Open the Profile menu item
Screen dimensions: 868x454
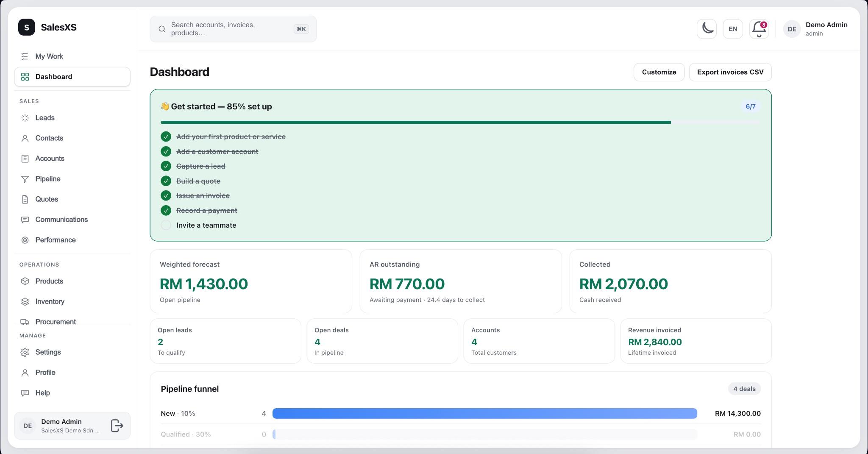coord(72,373)
